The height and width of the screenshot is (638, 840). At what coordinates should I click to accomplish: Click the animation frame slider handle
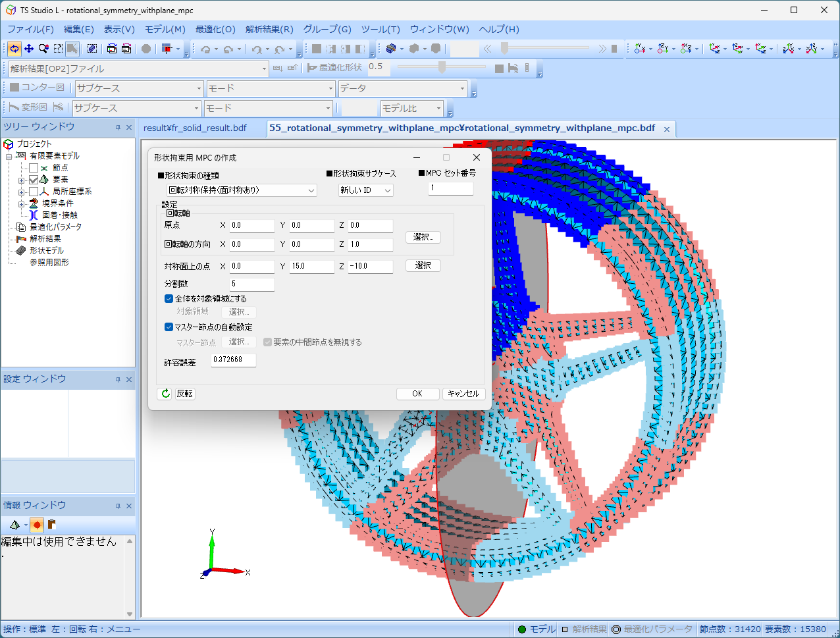coord(504,49)
